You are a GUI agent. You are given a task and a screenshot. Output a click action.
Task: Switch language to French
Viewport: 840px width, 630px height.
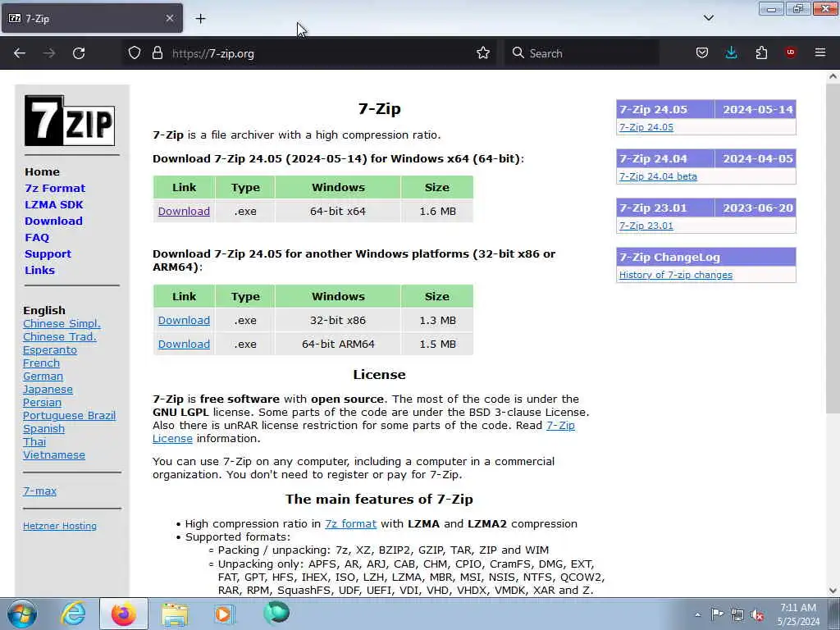coord(41,363)
